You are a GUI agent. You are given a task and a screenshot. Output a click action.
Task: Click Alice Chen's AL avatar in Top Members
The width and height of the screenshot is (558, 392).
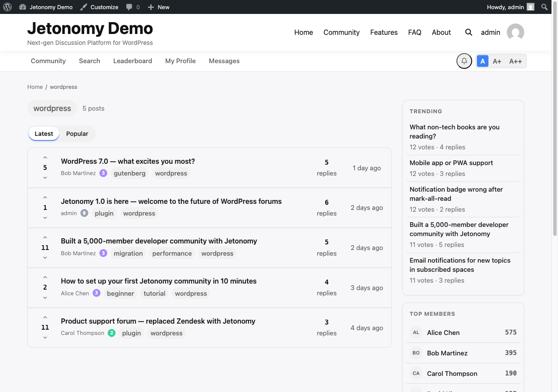point(416,332)
